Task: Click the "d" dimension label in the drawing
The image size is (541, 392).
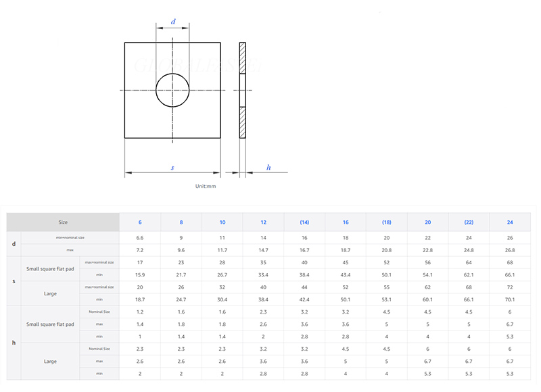Action: click(x=173, y=22)
